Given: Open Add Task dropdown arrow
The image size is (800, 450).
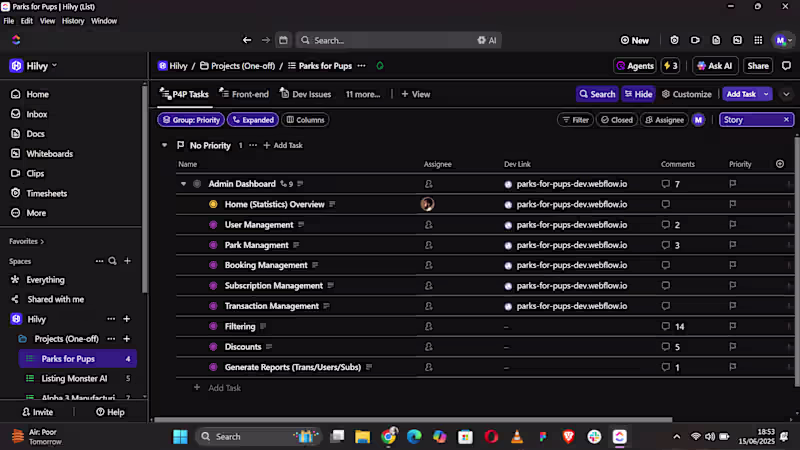Looking at the screenshot, I should point(766,94).
